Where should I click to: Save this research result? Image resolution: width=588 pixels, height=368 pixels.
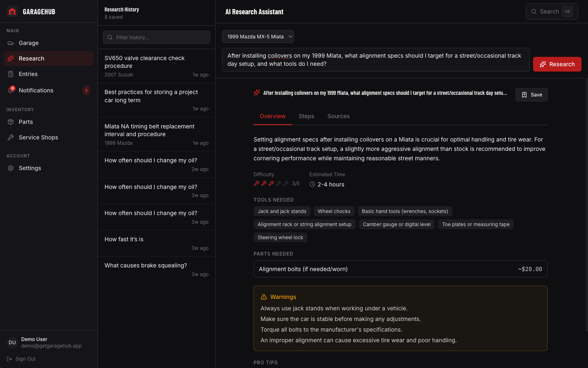(531, 95)
